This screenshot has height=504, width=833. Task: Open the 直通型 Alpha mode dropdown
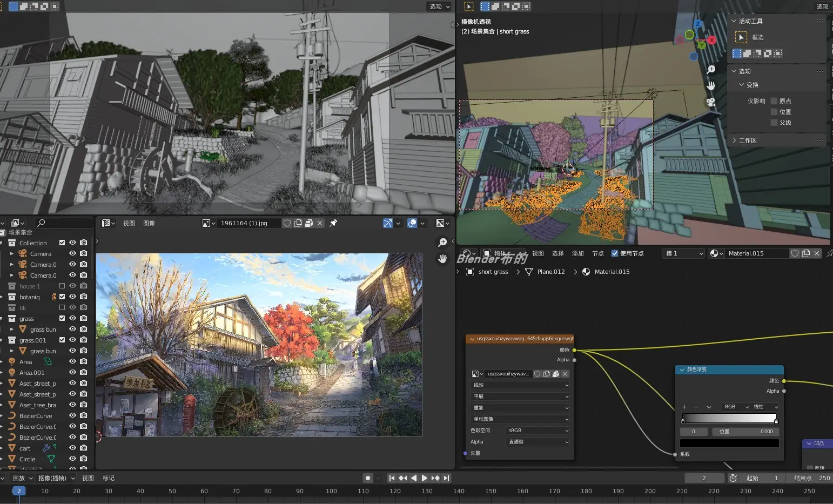click(x=538, y=442)
